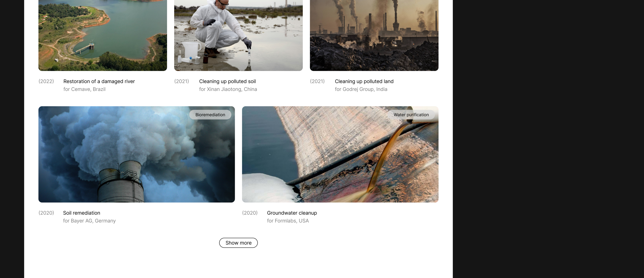644x278 pixels.
Task: Open Cleaning up polluted soil title
Action: point(227,81)
